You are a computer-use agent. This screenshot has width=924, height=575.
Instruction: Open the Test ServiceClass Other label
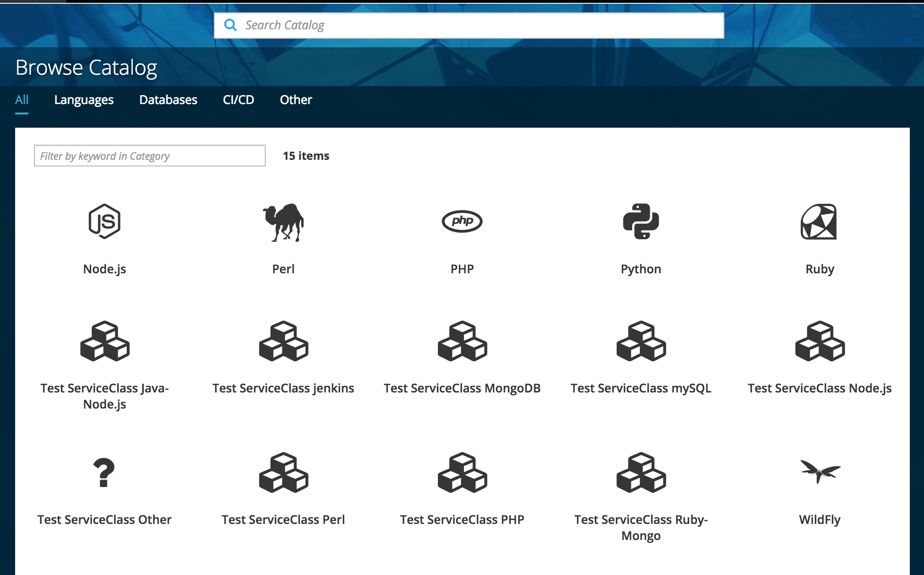pos(105,520)
